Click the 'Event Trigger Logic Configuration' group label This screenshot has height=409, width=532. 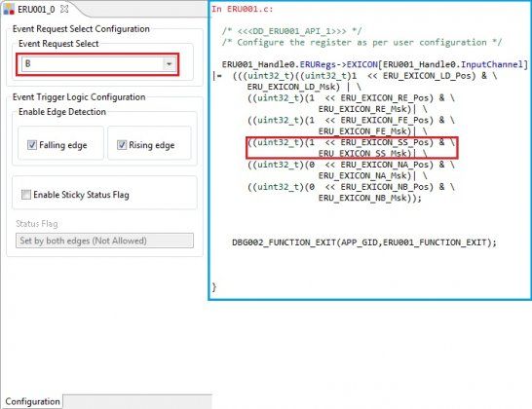(79, 97)
